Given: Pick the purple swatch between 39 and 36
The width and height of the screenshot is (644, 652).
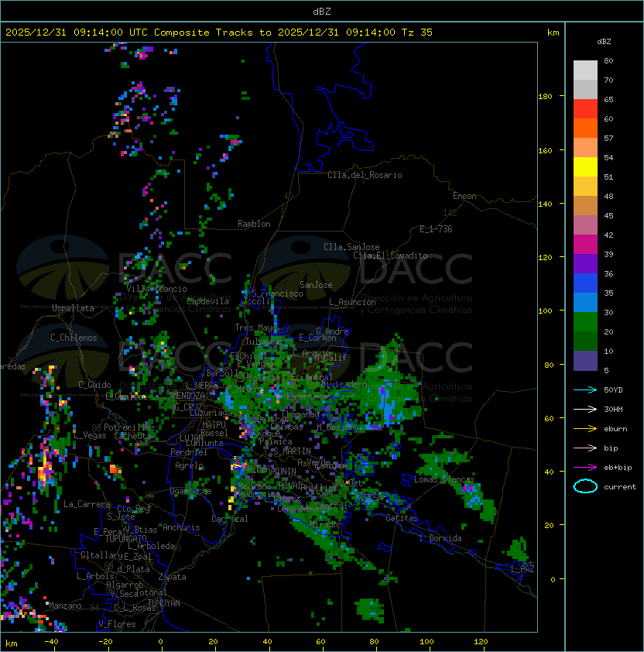Looking at the screenshot, I should [x=585, y=263].
